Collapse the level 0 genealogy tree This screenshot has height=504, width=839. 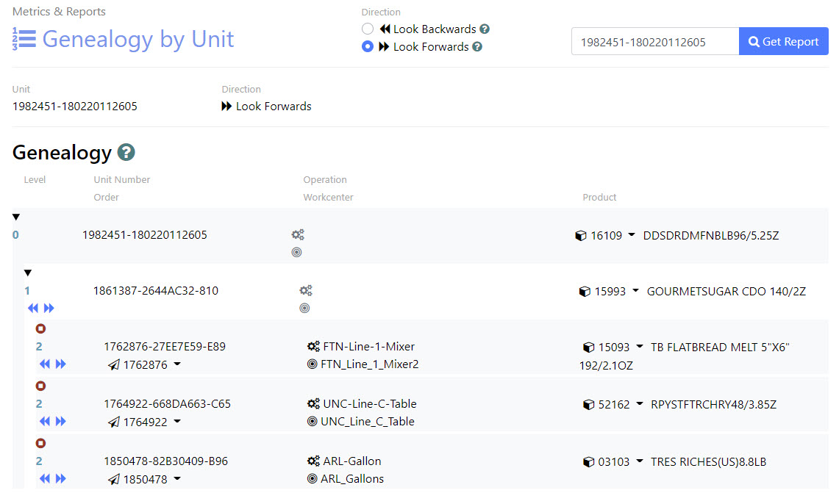pos(16,217)
